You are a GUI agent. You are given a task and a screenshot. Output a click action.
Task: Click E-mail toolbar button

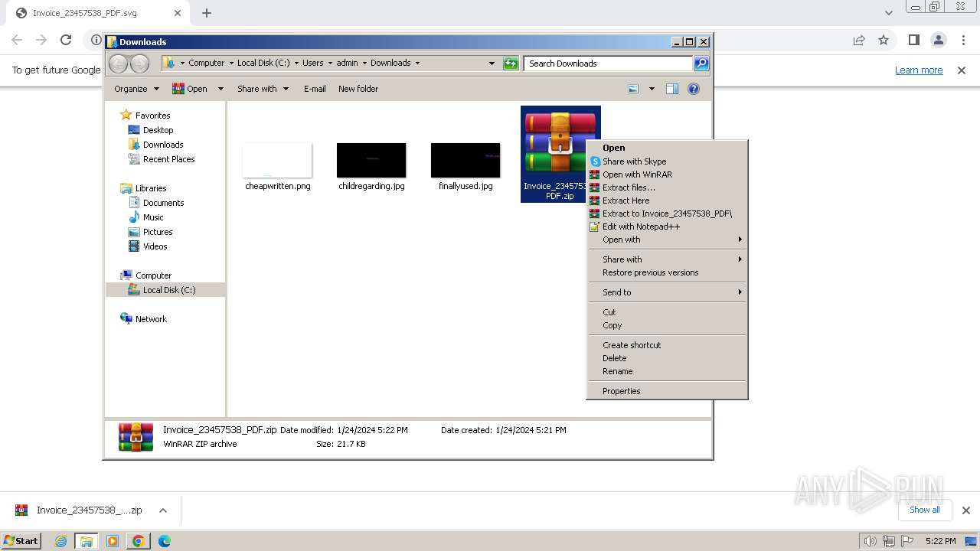pos(315,89)
